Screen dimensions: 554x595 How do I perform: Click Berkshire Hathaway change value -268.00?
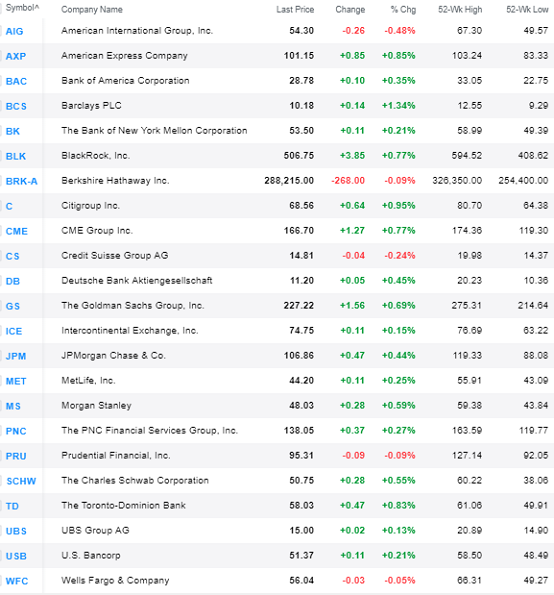tap(348, 181)
